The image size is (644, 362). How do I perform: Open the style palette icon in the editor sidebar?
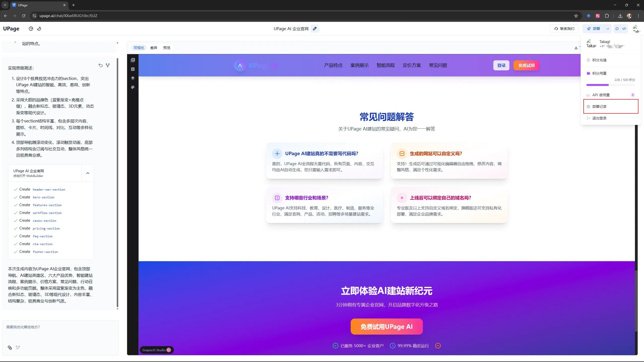coord(133,87)
